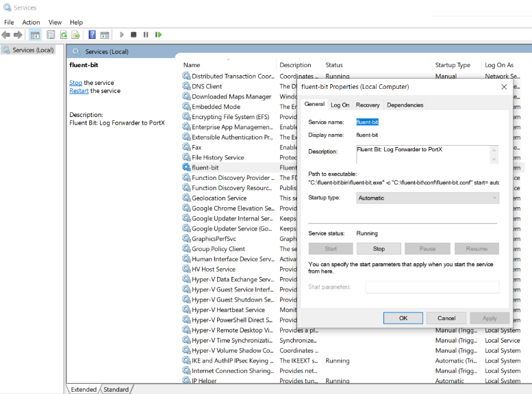Image resolution: width=532 pixels, height=394 pixels.
Task: Switch to the Recovery tab
Action: (368, 105)
